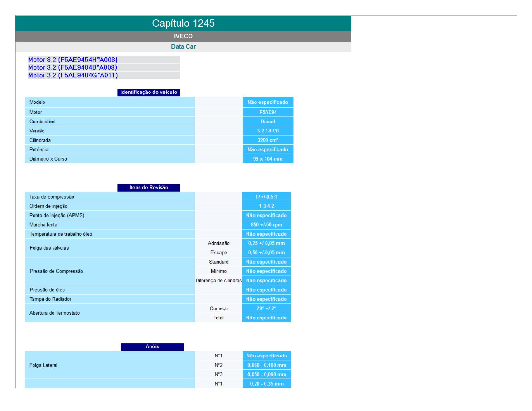Click the 'Abertura do Termostato' row label

tap(54, 313)
